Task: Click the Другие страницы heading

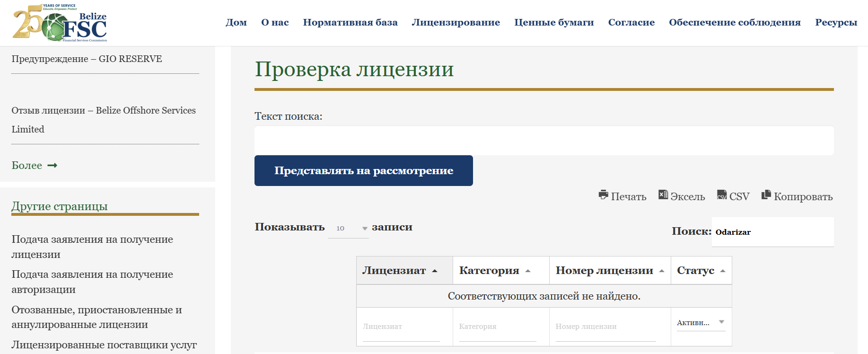Action: pos(60,206)
